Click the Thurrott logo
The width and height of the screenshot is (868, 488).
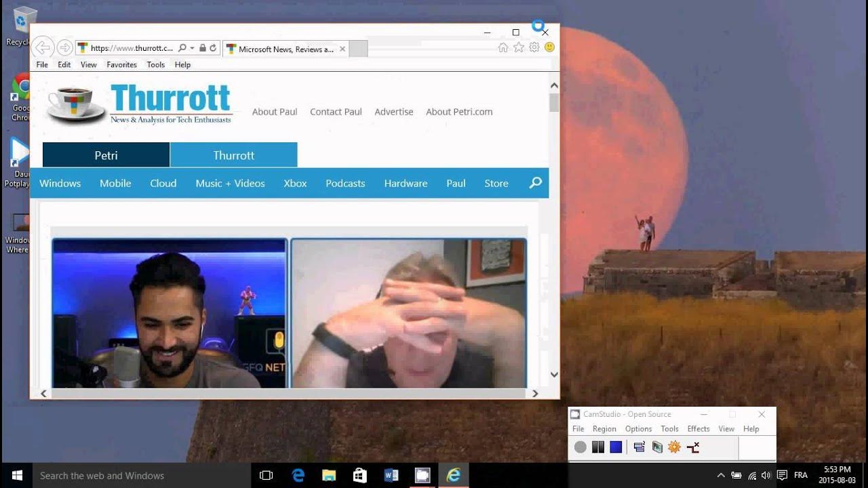point(140,105)
